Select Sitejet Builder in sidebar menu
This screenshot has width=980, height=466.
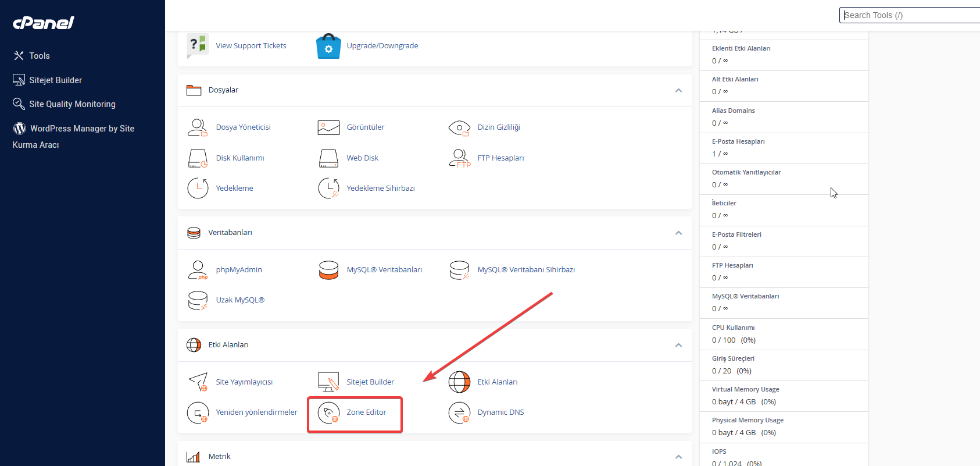coord(56,80)
